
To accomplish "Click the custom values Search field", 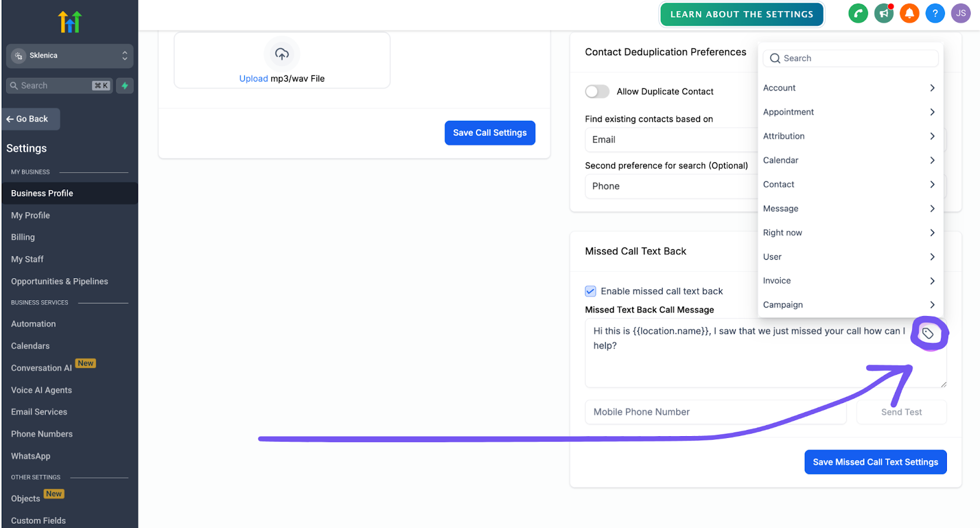I will tap(851, 58).
